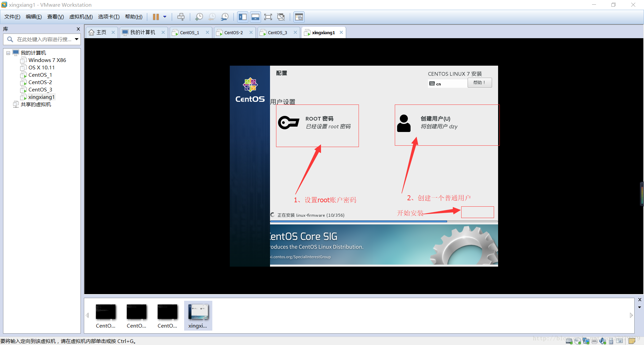Pause the running virtual machine
Viewport: 644px width, 345px height.
[x=156, y=17]
